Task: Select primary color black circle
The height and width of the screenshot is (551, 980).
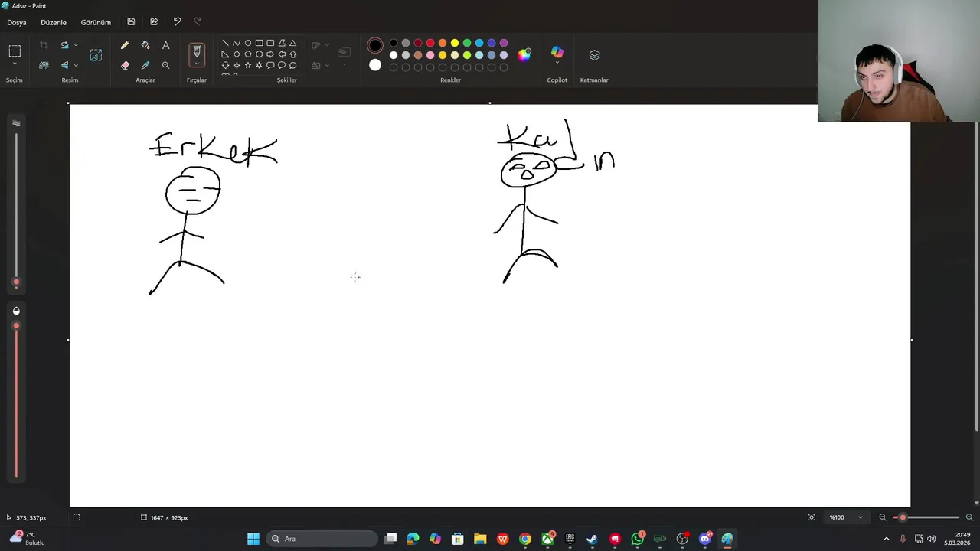Action: [x=374, y=46]
